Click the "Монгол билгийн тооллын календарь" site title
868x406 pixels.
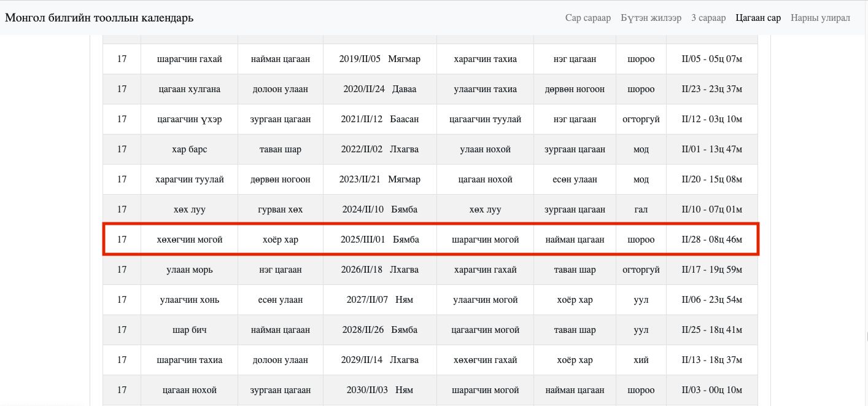(x=99, y=18)
